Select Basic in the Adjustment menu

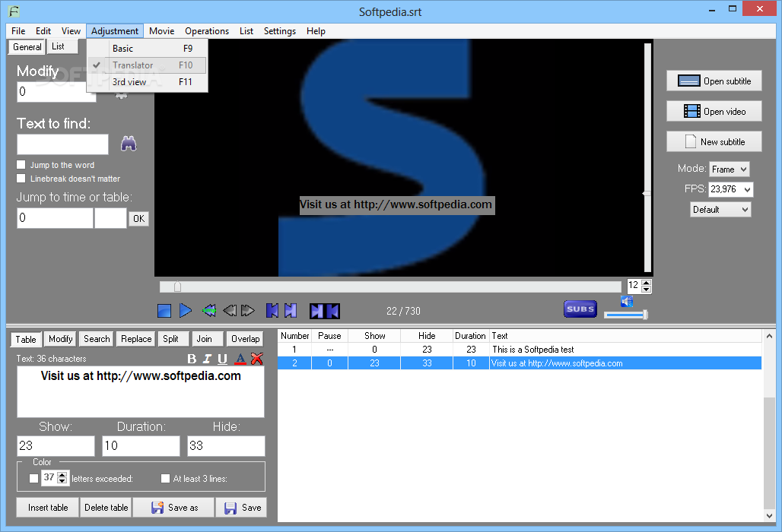(147, 49)
